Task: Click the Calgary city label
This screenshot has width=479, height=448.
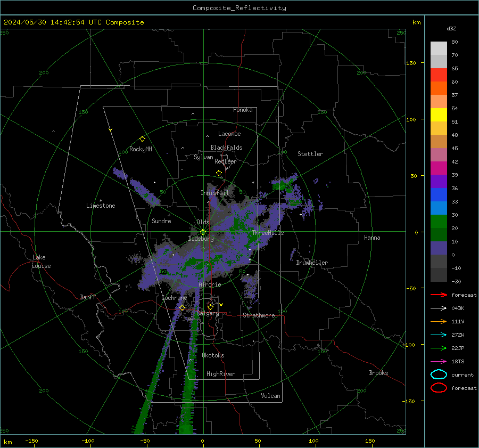Action: point(208,313)
